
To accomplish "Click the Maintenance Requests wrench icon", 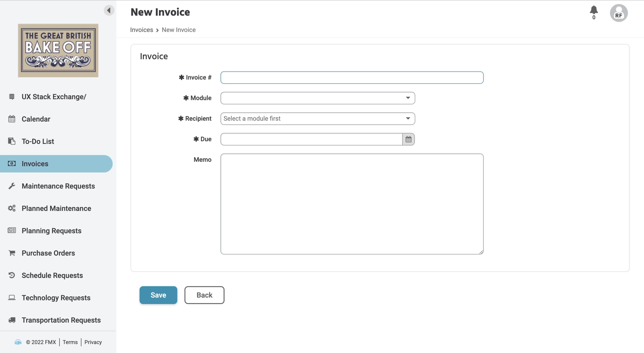I will pos(12,186).
